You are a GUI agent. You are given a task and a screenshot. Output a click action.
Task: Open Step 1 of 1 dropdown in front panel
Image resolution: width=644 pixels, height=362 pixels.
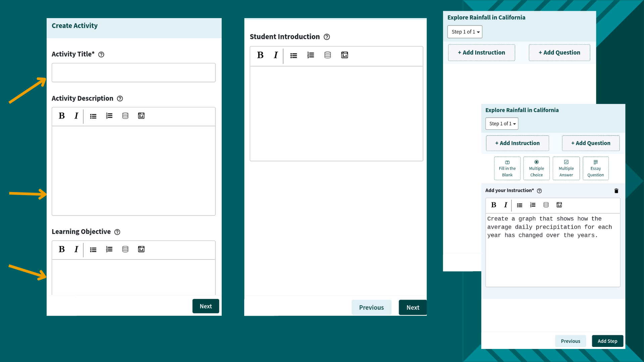pyautogui.click(x=502, y=124)
